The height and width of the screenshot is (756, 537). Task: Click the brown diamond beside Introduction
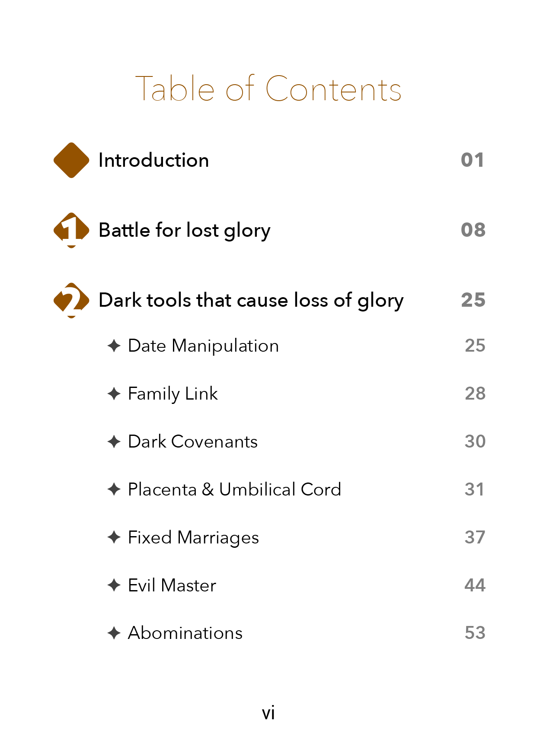coord(71,160)
